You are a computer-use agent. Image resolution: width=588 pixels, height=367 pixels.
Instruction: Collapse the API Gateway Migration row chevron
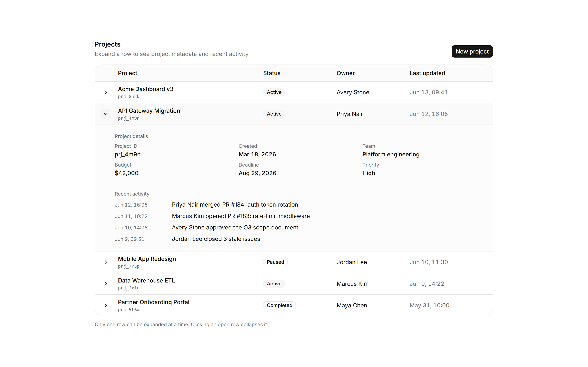click(x=106, y=114)
